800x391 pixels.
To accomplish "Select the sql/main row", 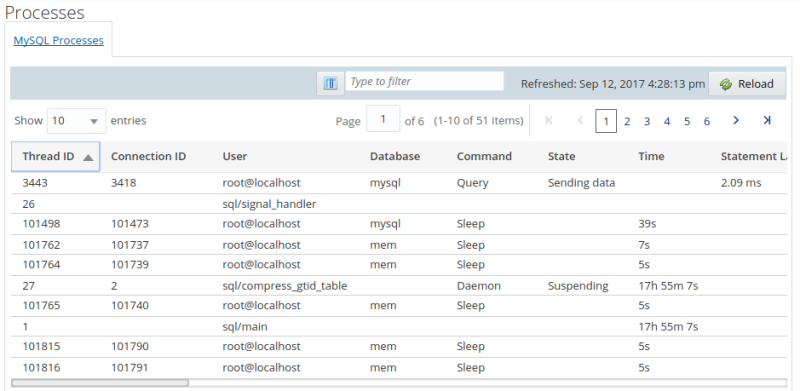I will tap(398, 327).
